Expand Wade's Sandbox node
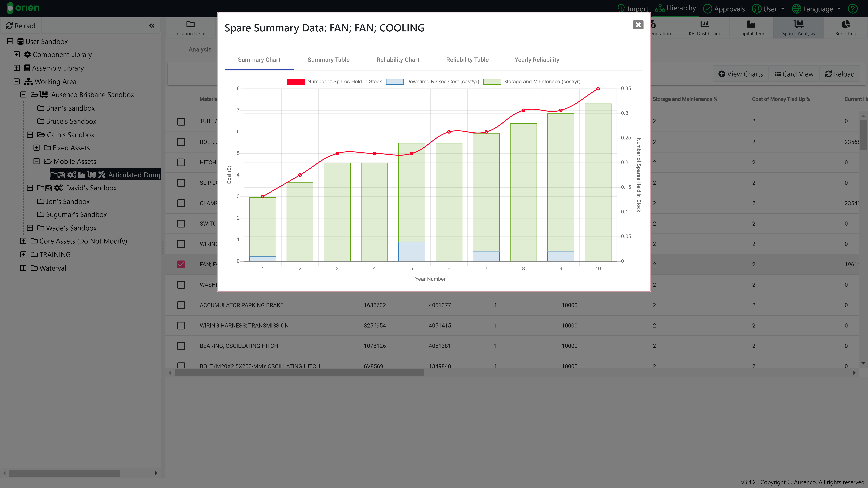This screenshot has width=868, height=488. 30,228
